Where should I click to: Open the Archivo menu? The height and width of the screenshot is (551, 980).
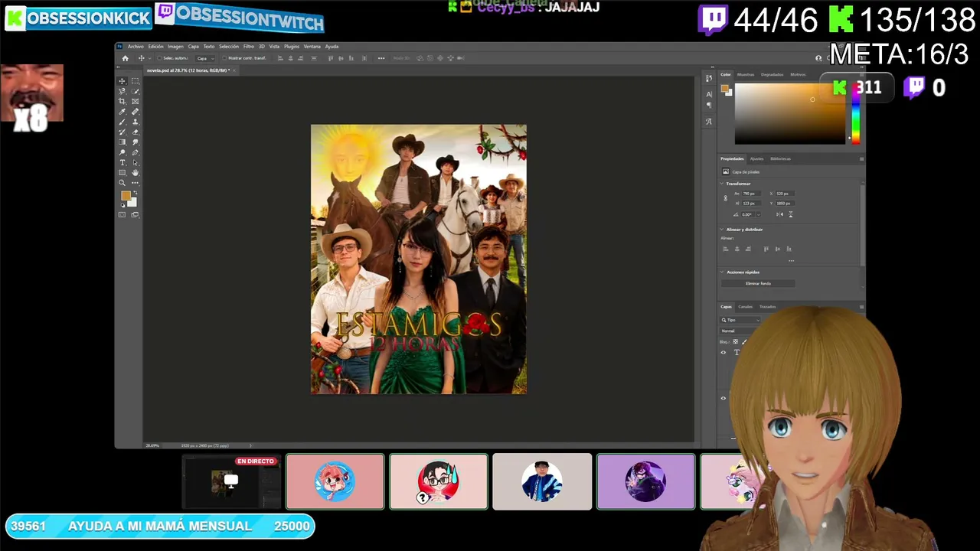[x=136, y=47]
